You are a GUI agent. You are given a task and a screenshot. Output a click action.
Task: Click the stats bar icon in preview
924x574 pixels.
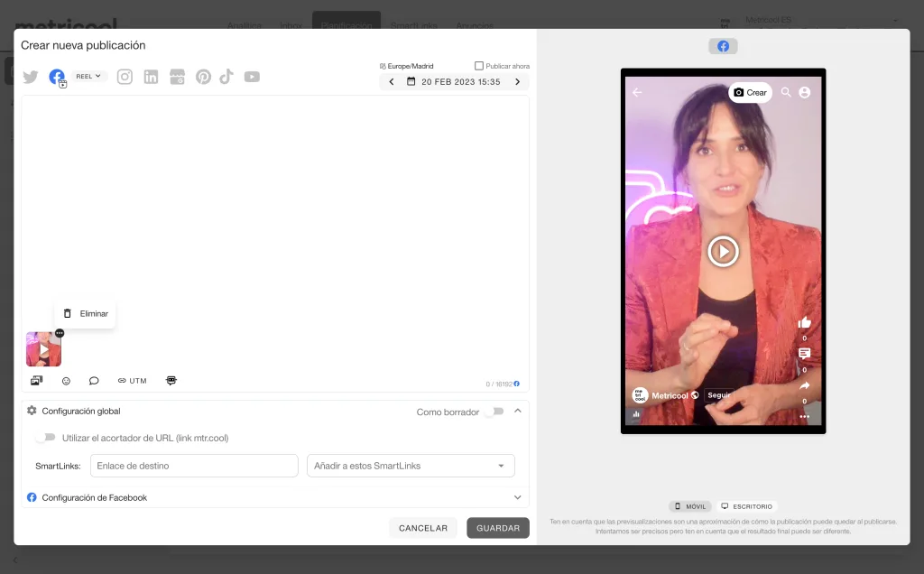click(x=636, y=413)
